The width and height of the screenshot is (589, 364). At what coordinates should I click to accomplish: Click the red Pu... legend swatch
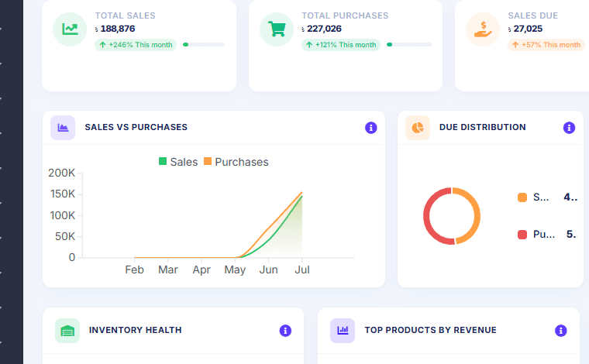(522, 235)
